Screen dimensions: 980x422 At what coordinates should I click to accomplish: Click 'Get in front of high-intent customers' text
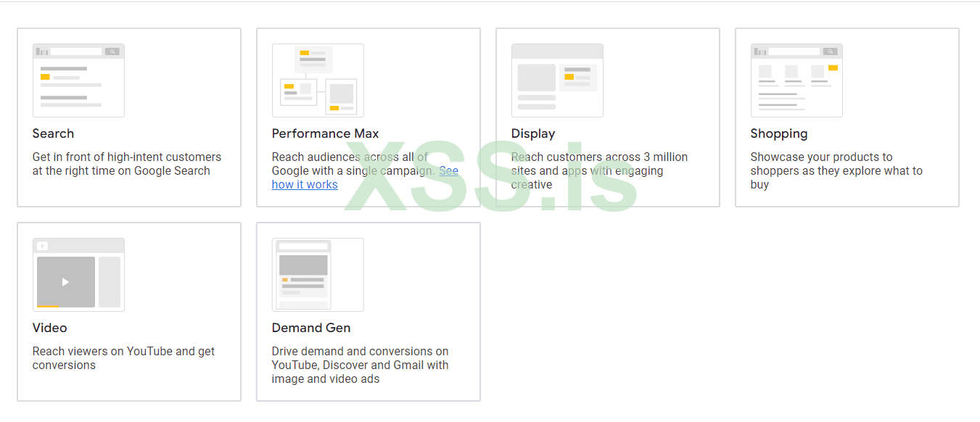(x=127, y=164)
